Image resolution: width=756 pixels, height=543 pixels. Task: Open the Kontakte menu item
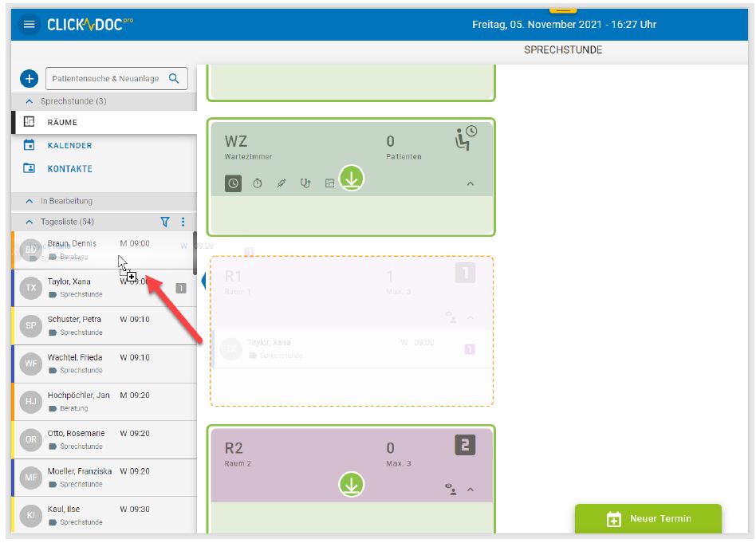tap(69, 169)
